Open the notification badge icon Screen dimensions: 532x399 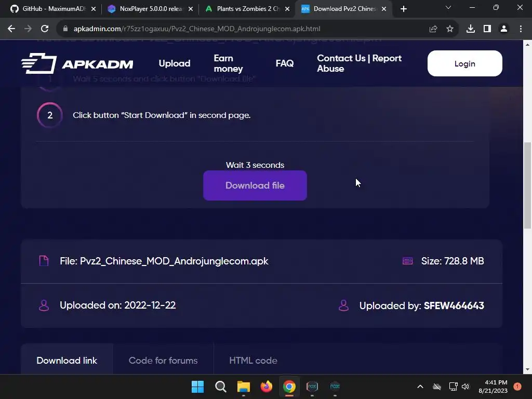517,387
